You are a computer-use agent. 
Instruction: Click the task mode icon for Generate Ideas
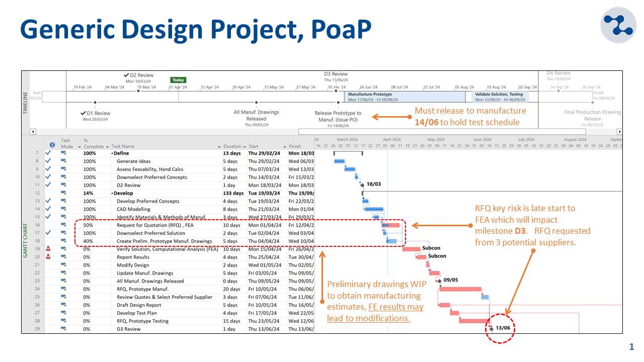pyautogui.click(x=64, y=161)
